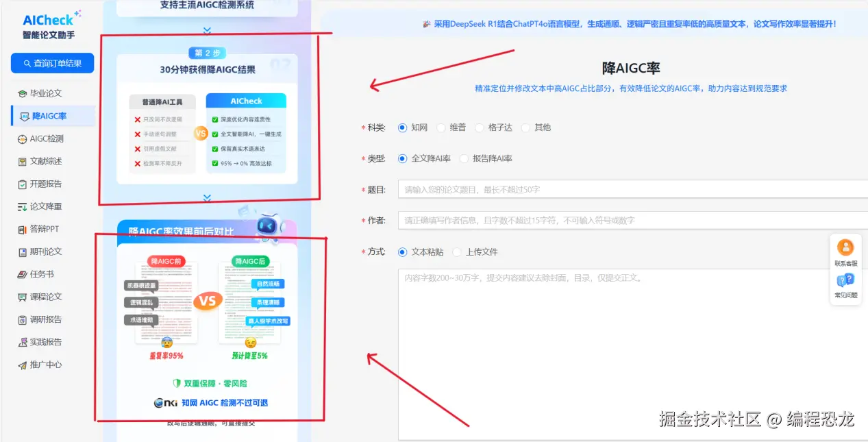Open 任务书 in the sidebar

(41, 274)
